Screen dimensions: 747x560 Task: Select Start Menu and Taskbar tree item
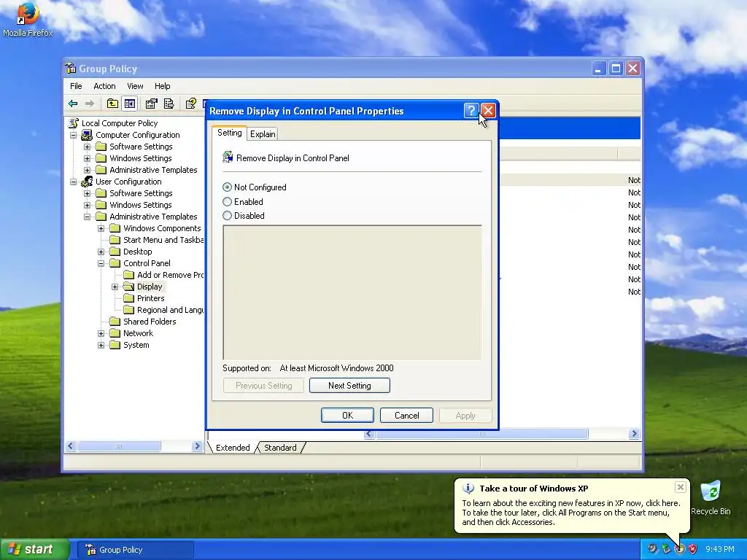[163, 240]
